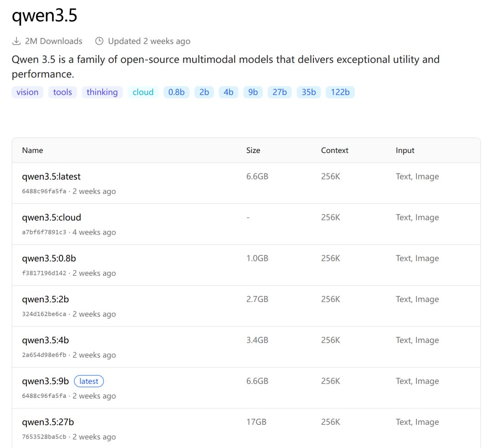
Task: Choose the 2b size tag
Action: coord(204,92)
